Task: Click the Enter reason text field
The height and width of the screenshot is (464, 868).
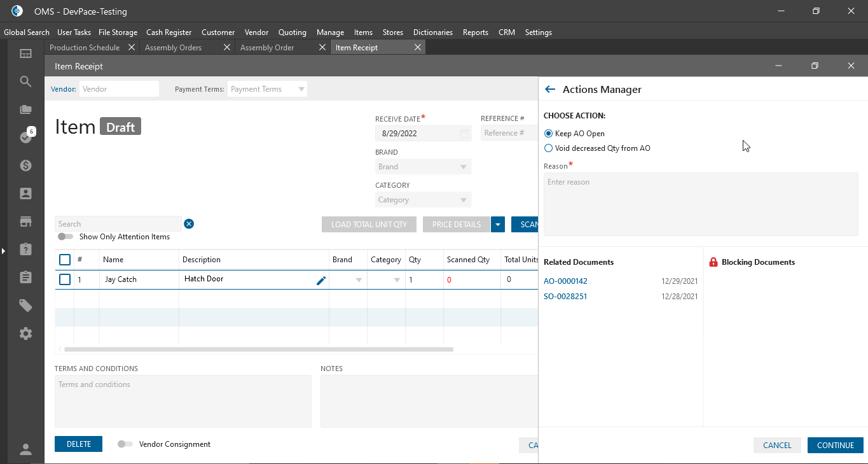Action: (700, 204)
